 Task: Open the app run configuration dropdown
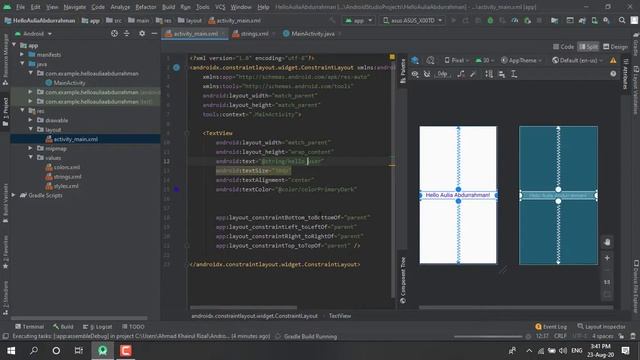pos(359,20)
